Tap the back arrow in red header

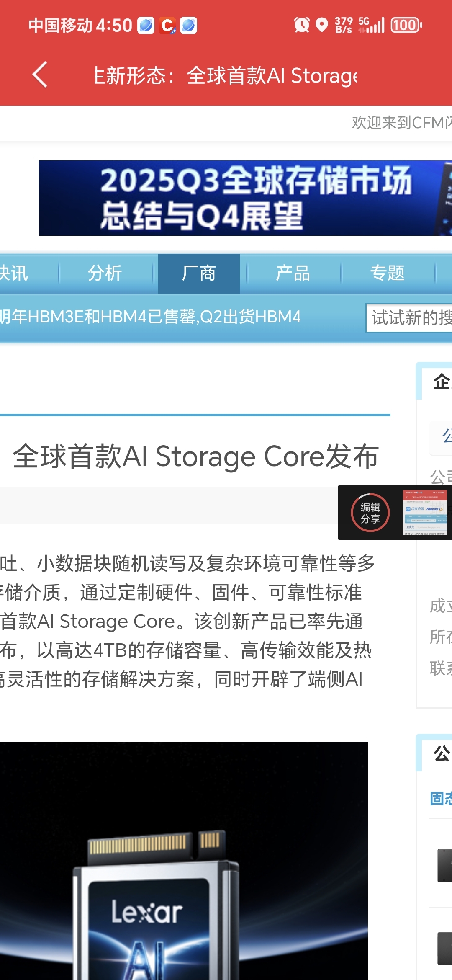(x=40, y=75)
